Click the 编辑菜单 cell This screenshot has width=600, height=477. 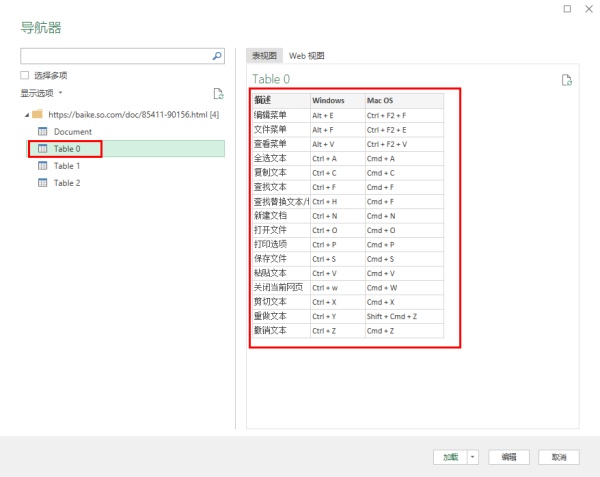point(281,115)
